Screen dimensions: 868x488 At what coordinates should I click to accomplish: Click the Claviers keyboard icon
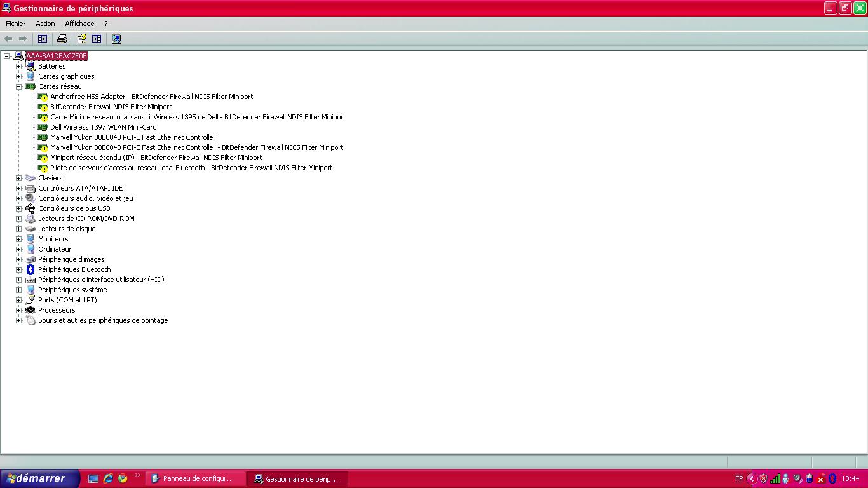[31, 178]
